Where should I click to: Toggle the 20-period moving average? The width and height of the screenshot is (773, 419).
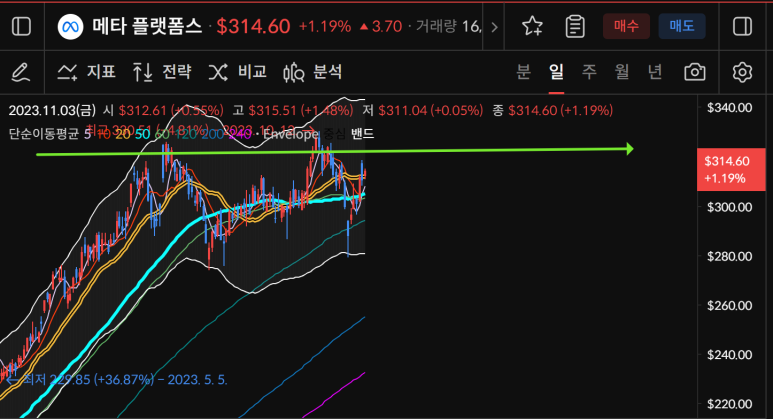click(x=123, y=134)
